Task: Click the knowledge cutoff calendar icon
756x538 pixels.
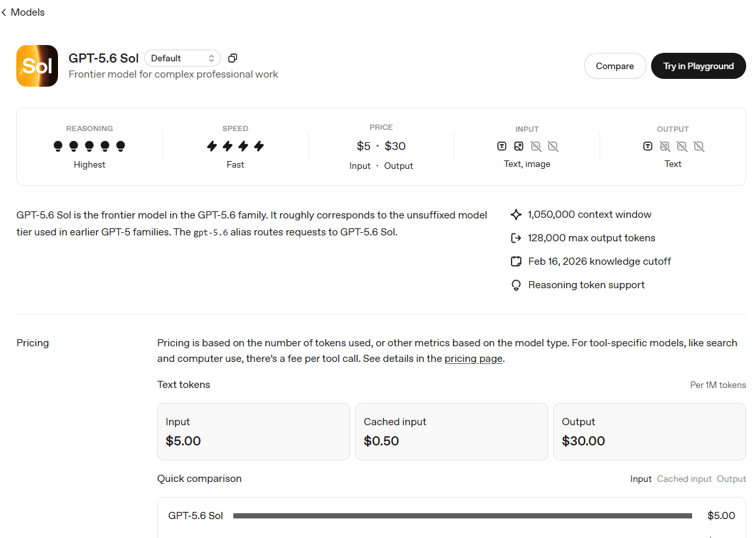Action: pyautogui.click(x=516, y=262)
